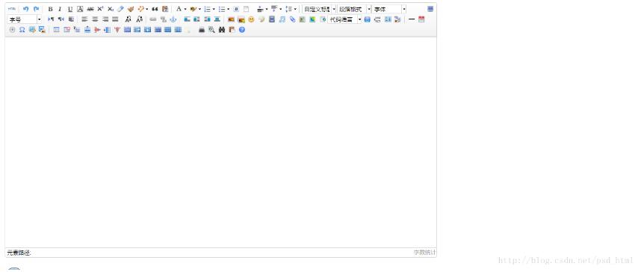
Task: Set text direction left-to-right
Action: [x=51, y=19]
